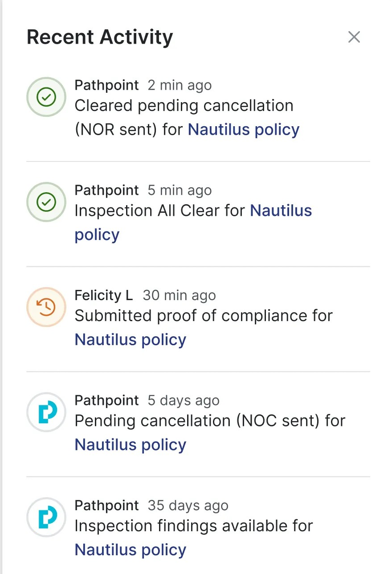Click Pathpoint logo icon for pending cancellation
The height and width of the screenshot is (574, 392).
(46, 412)
